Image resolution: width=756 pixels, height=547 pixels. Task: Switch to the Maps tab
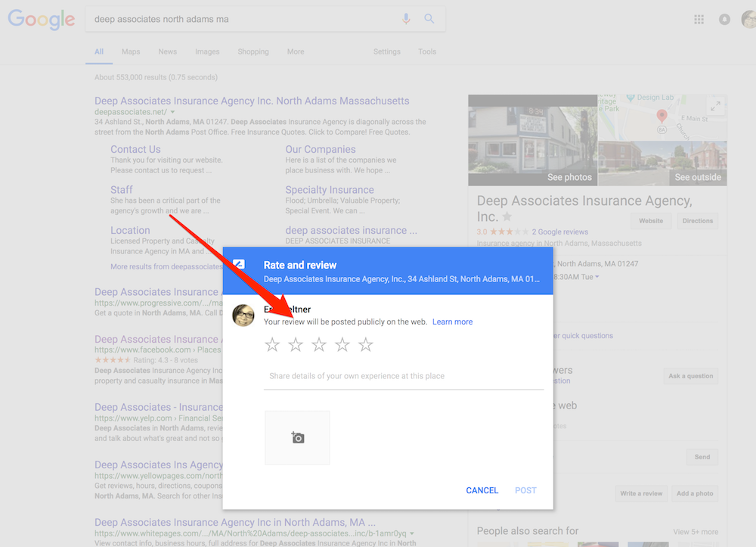[131, 51]
